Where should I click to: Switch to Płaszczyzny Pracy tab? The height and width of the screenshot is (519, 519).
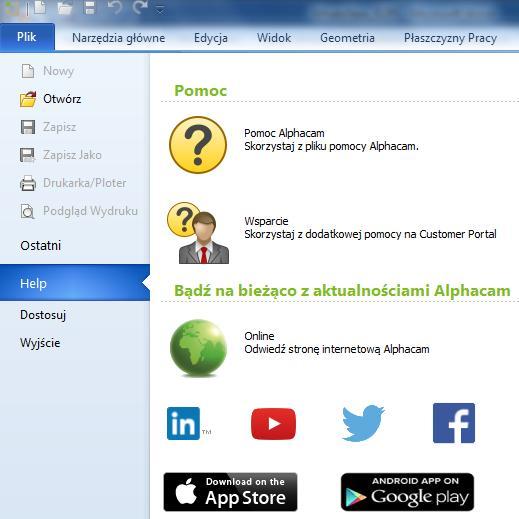(450, 38)
